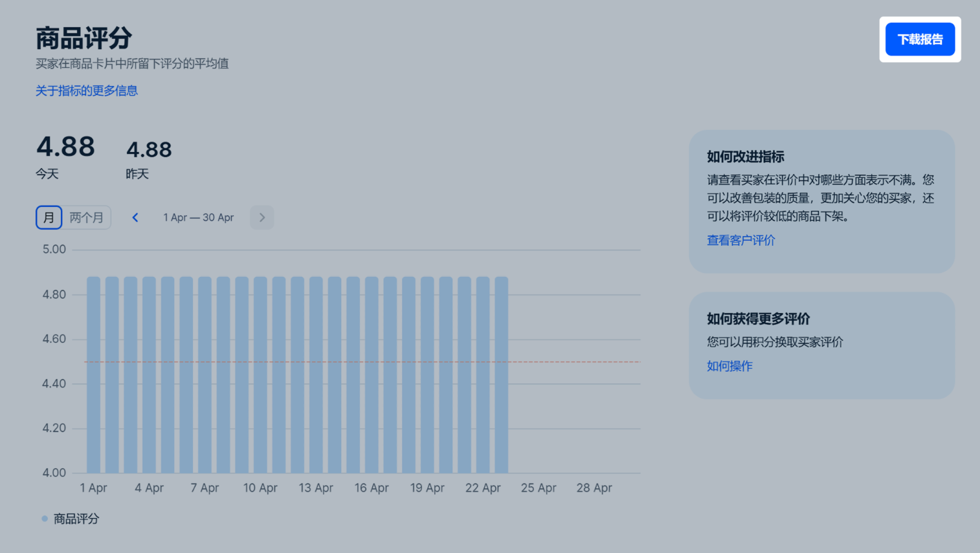Screen dimensions: 980x553
Task: Click yesterday's 4.88 rating under 昨天
Action: coord(149,150)
